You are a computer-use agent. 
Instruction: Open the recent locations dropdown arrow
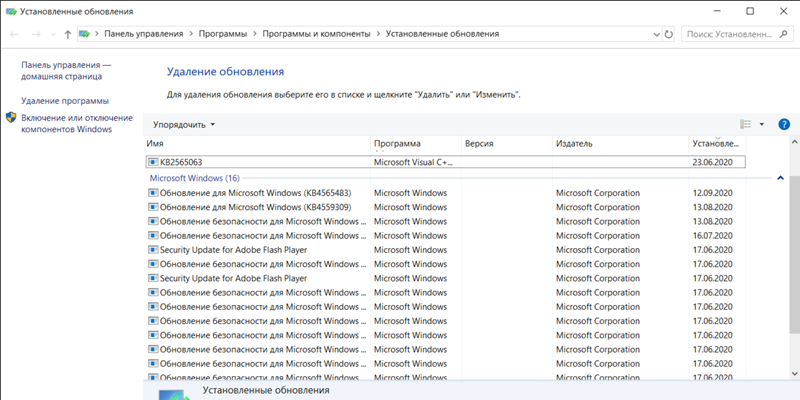point(53,34)
